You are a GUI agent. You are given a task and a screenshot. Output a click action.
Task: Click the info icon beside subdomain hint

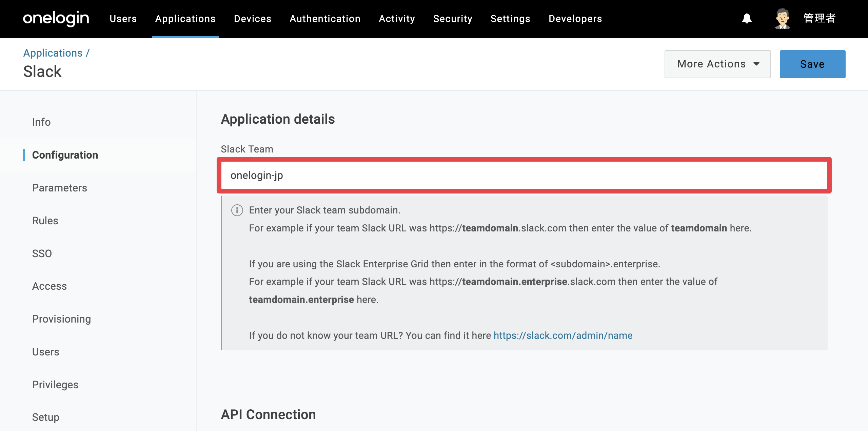(237, 210)
